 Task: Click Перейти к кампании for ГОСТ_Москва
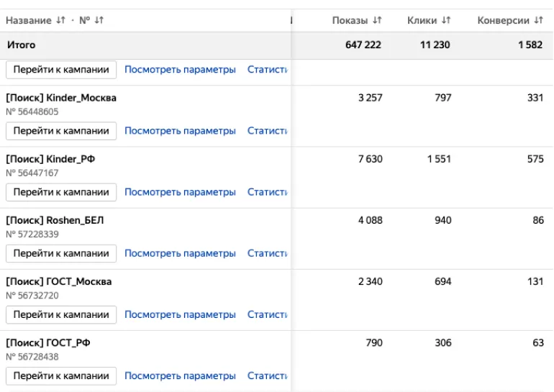coord(61,314)
